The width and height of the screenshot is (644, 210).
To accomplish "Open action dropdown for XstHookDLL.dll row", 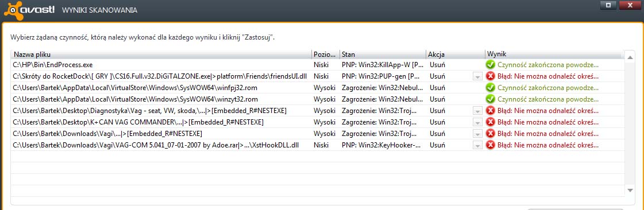I will tap(477, 145).
